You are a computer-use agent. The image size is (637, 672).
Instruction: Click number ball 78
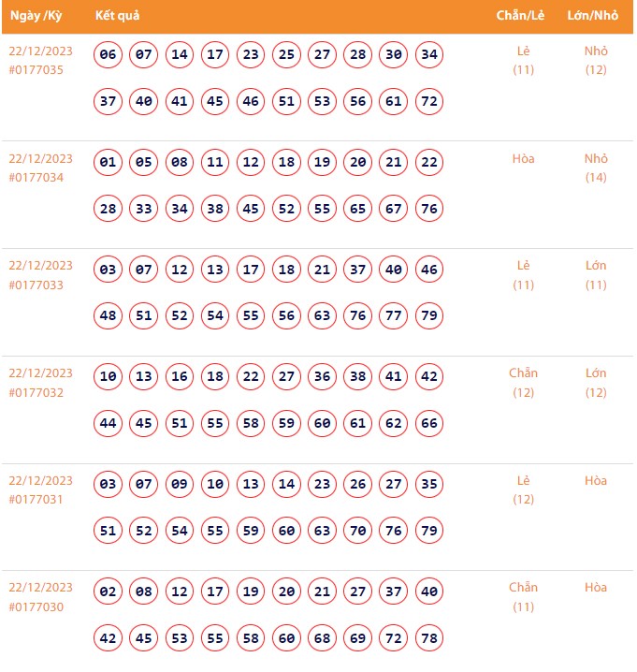(429, 638)
